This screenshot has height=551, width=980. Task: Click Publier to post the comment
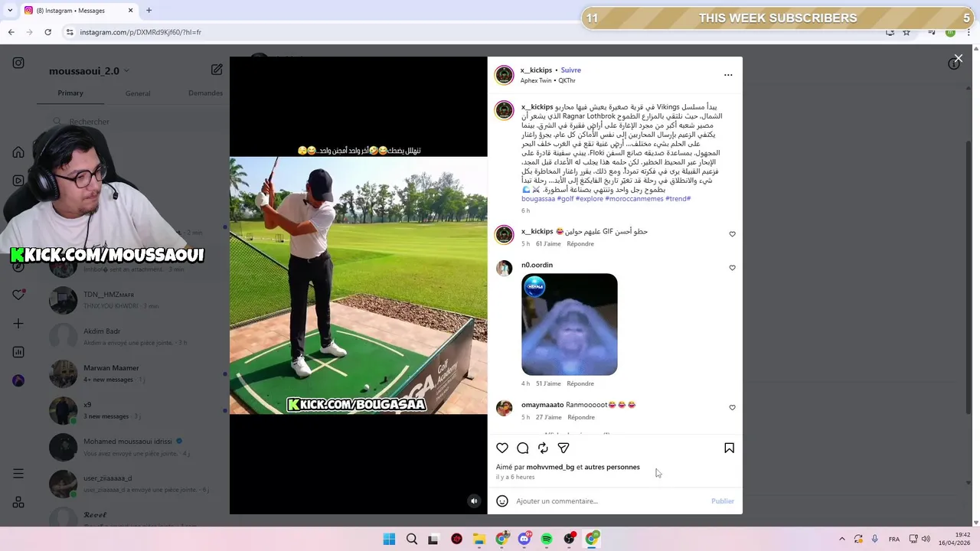[x=723, y=501]
